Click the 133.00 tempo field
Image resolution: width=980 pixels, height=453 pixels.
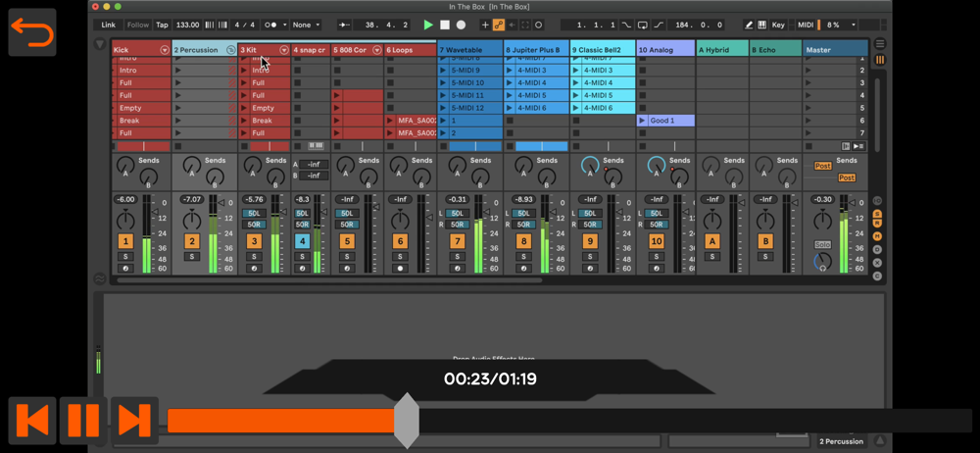point(187,25)
